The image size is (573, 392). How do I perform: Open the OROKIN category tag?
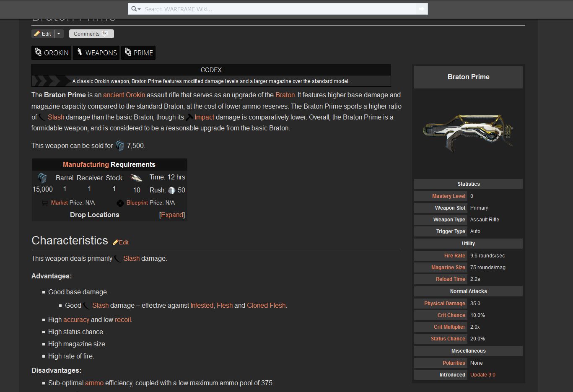click(52, 53)
